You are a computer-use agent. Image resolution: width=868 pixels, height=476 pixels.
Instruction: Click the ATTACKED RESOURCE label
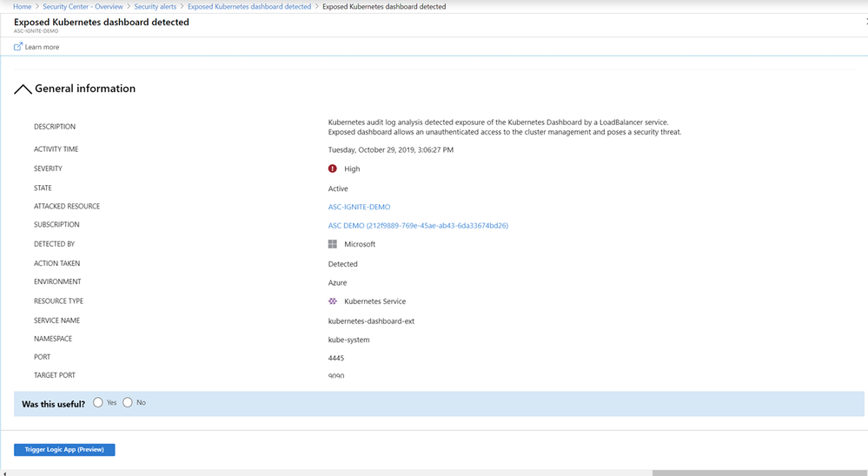(67, 207)
